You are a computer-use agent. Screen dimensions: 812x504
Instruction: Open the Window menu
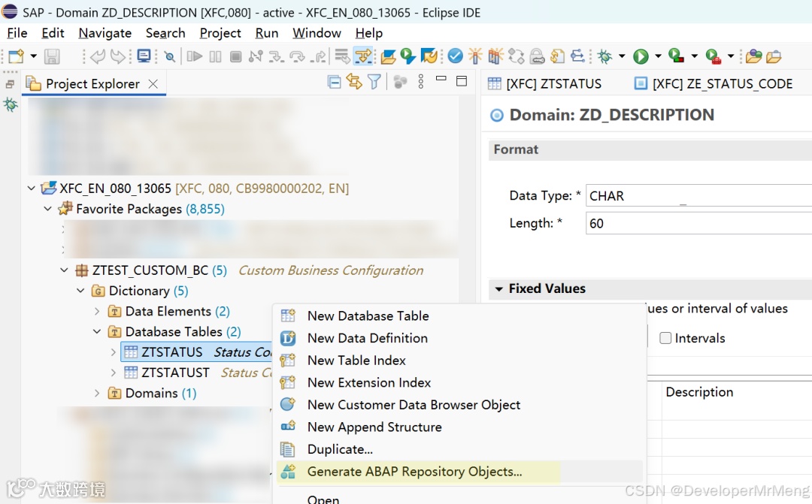tap(317, 33)
